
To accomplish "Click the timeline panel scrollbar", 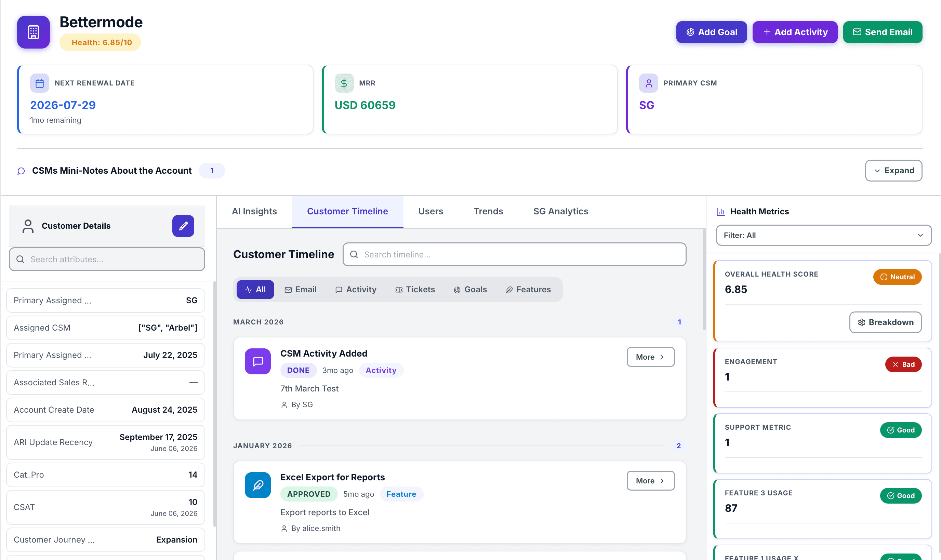I will pyautogui.click(x=704, y=279).
